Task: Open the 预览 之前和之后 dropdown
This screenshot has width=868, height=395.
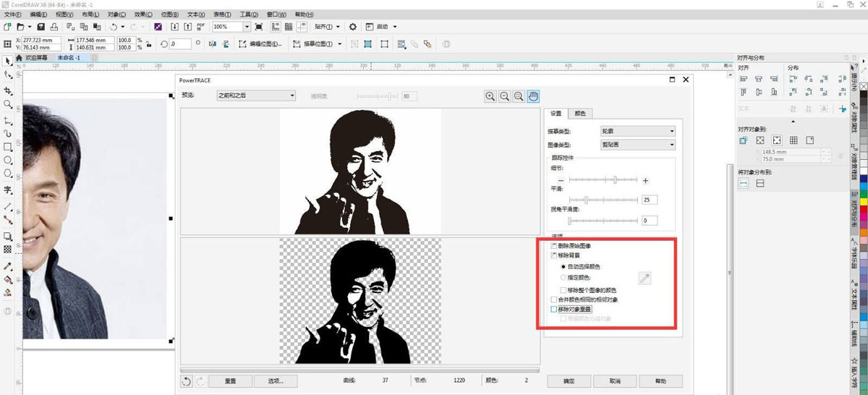Action: [x=257, y=95]
